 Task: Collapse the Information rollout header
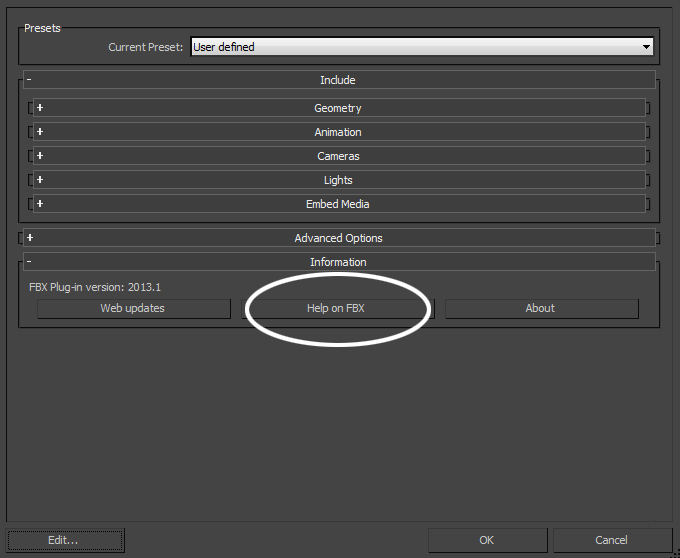pos(338,262)
